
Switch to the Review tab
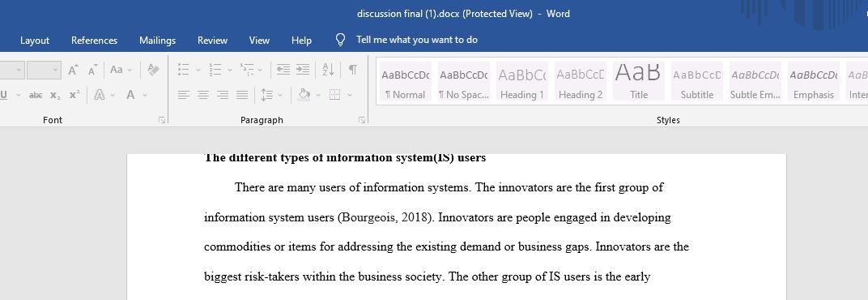[x=213, y=41]
